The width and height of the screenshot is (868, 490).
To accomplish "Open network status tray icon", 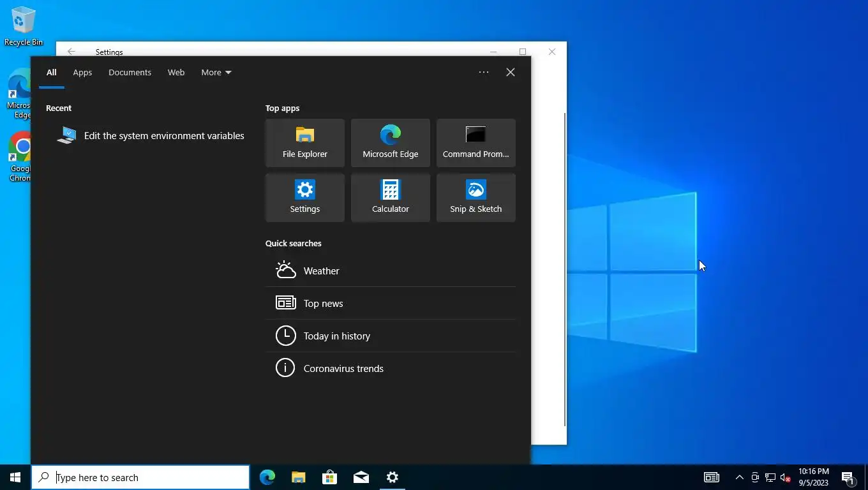I will point(770,477).
